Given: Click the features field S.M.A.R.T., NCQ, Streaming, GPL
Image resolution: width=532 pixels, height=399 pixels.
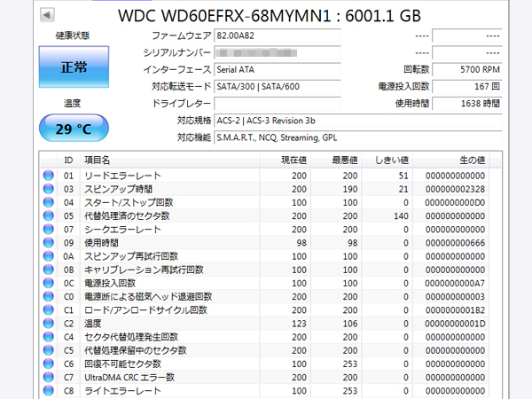Looking at the screenshot, I should pyautogui.click(x=358, y=137).
